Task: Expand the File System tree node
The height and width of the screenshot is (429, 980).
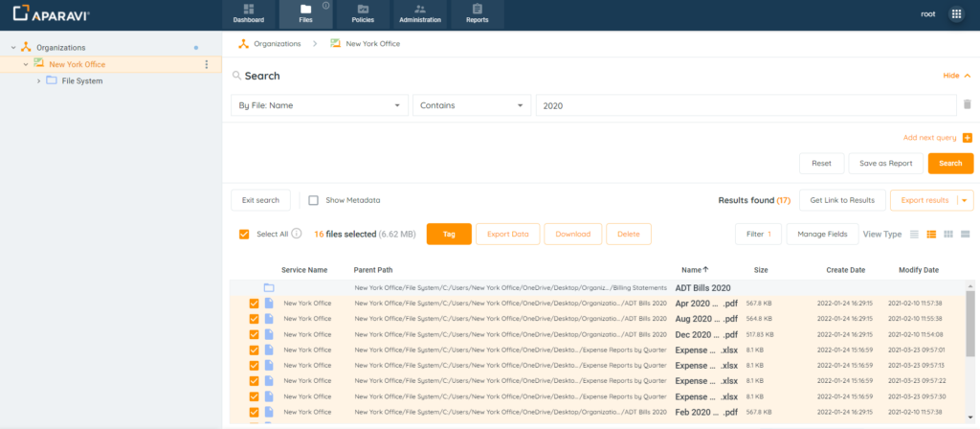Action: [x=38, y=80]
